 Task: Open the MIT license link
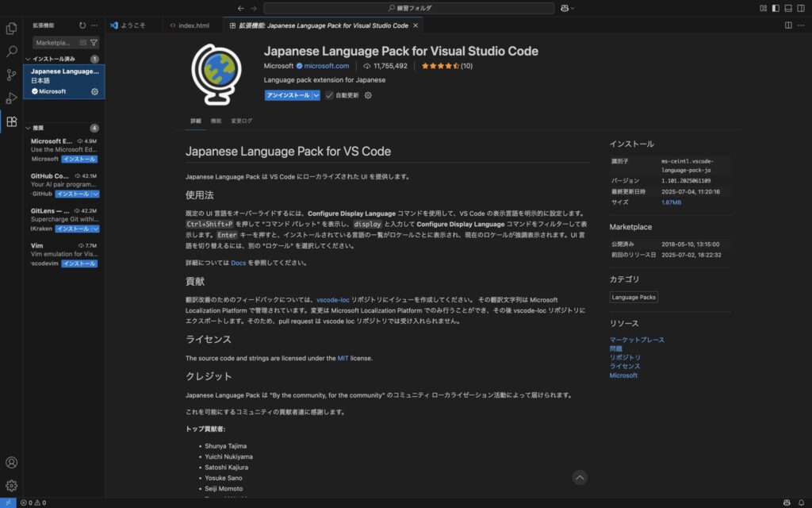(343, 358)
